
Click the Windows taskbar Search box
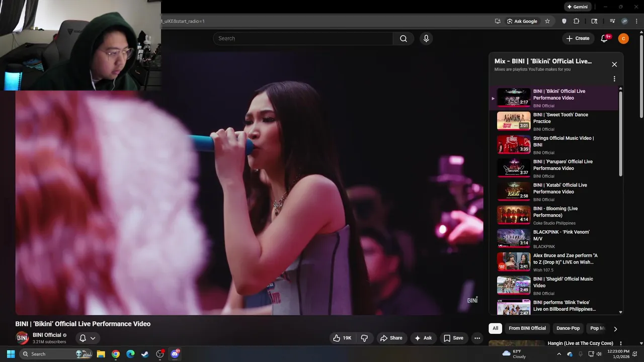tap(56, 354)
